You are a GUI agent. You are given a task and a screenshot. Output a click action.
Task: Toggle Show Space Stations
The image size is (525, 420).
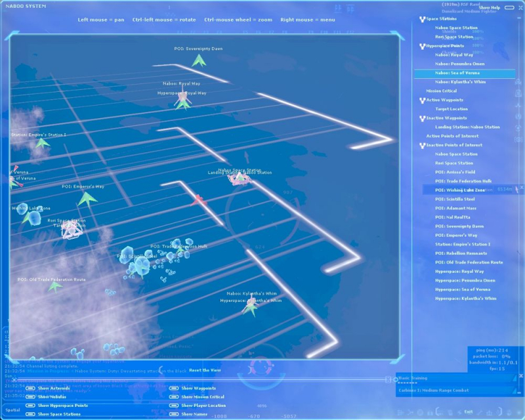pos(30,414)
